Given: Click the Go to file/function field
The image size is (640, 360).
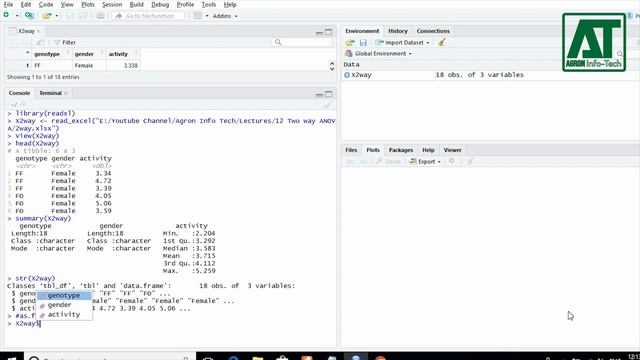Looking at the screenshot, I should tap(148, 16).
